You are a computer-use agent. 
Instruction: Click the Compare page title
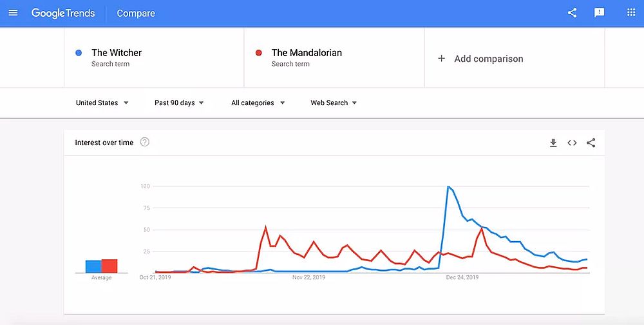click(x=136, y=14)
